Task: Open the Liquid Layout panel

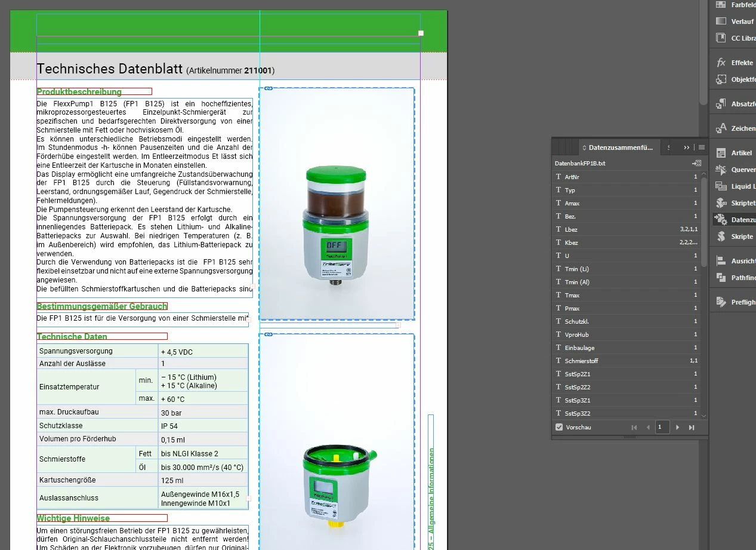Action: [x=734, y=186]
